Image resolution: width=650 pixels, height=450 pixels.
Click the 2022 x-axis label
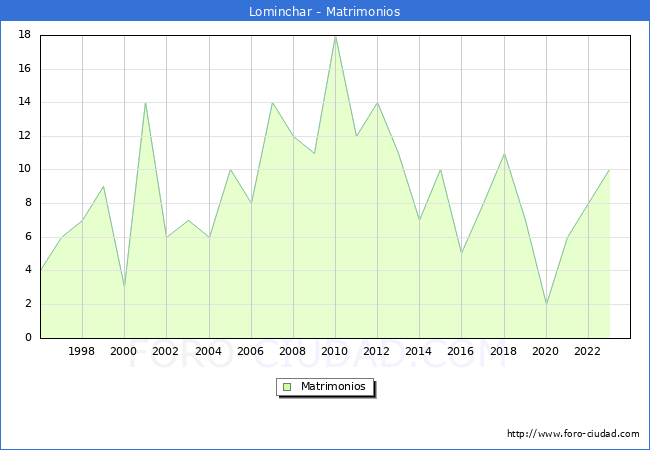click(588, 351)
